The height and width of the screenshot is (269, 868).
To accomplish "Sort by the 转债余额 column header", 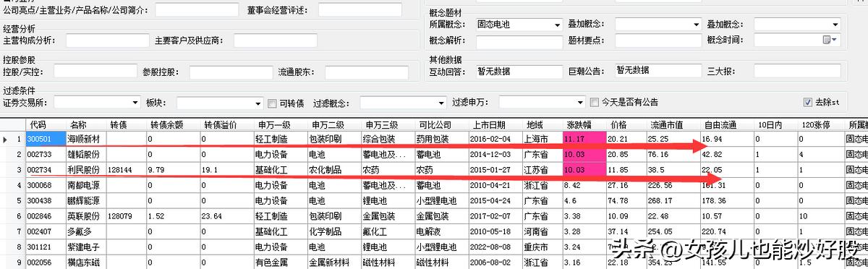I will [173, 124].
